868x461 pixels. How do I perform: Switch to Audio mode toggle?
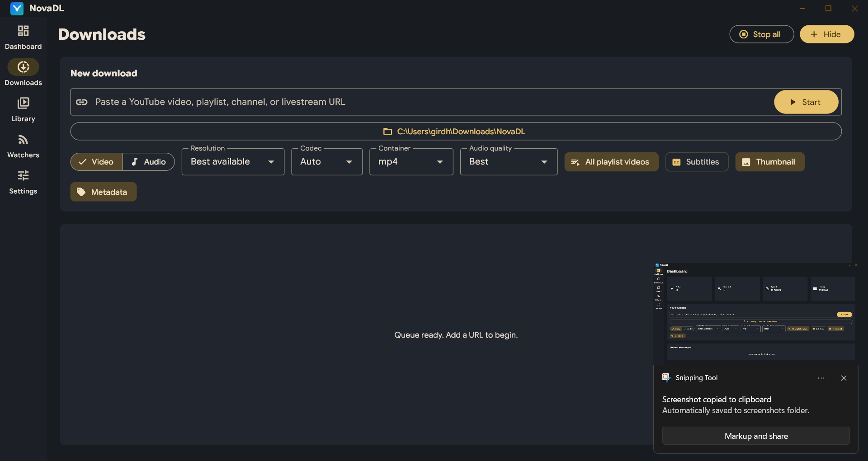[x=149, y=162]
